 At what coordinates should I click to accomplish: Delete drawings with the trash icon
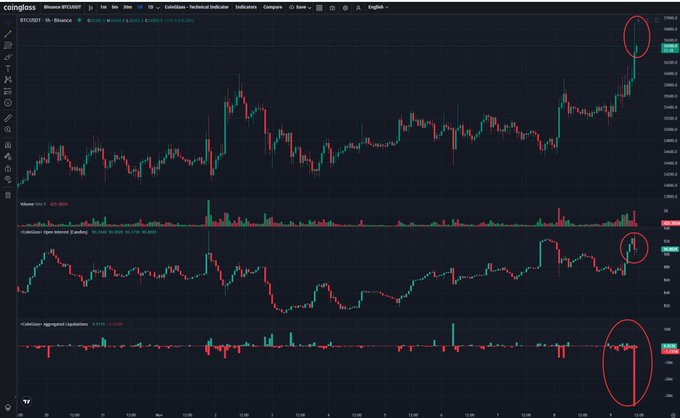[x=8, y=195]
